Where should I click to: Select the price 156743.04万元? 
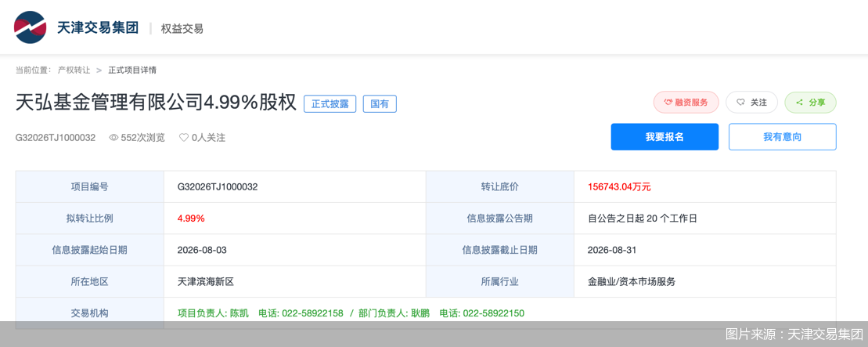tap(619, 186)
